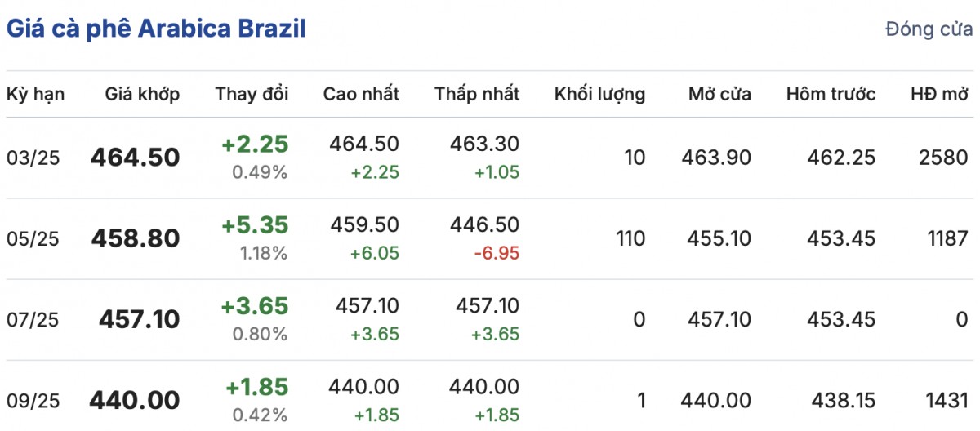Click the +5.35 change value
Viewport: 980px width, 431px height.
click(x=255, y=225)
